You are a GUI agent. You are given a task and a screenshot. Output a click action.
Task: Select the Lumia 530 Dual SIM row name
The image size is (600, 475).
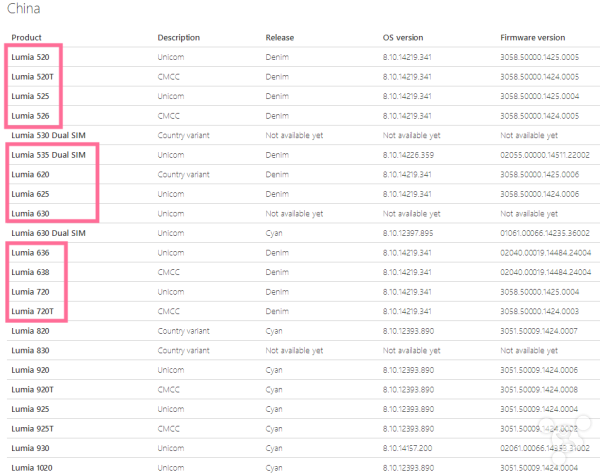[48, 135]
